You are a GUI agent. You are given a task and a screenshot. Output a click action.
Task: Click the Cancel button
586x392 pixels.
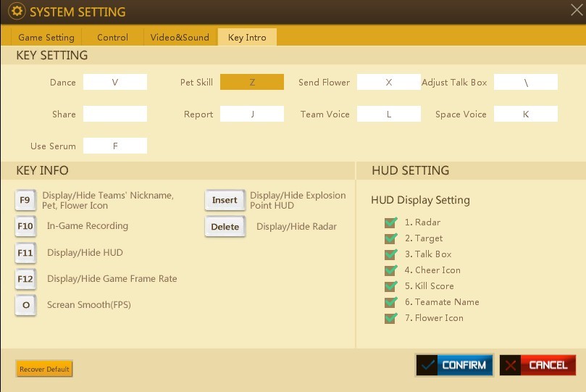537,365
